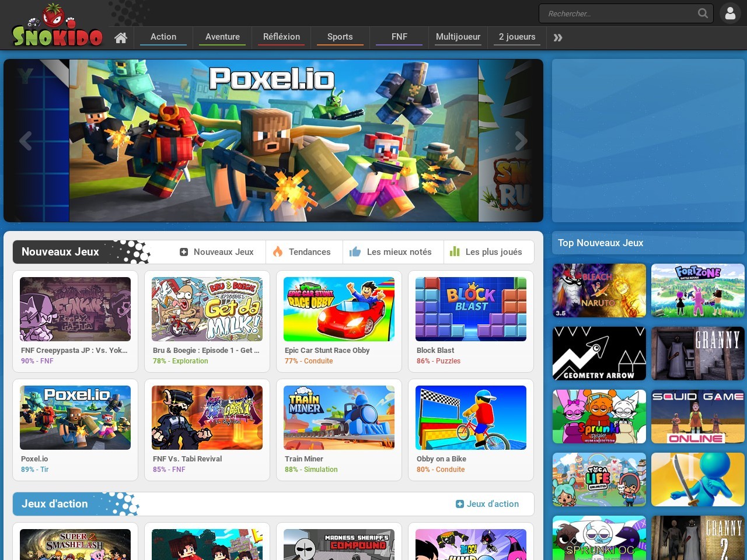Click '80% - Conduite' rating text
Image resolution: width=747 pixels, height=560 pixels.
click(x=441, y=470)
